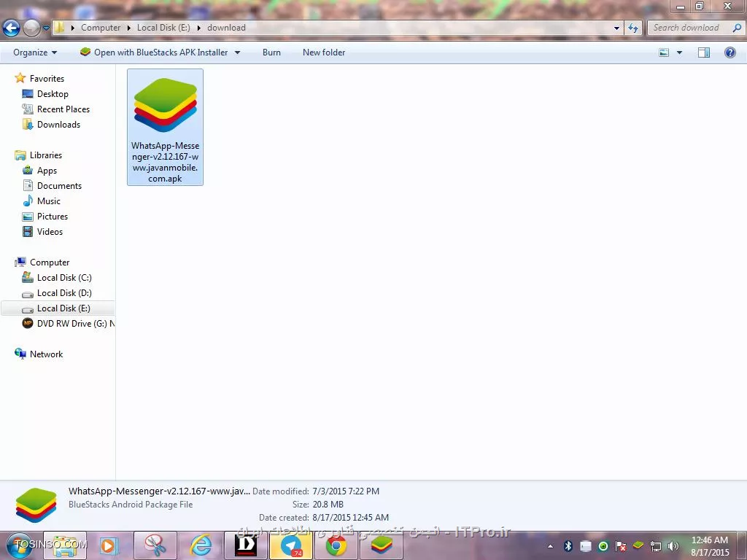Open the Organize menu

pyautogui.click(x=34, y=52)
